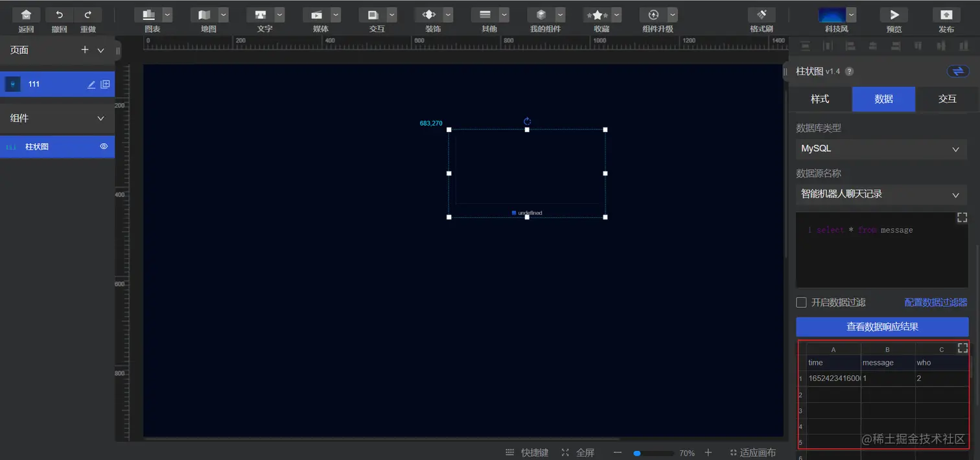Click into the SQL query editor
The height and width of the screenshot is (460, 980).
click(881, 249)
